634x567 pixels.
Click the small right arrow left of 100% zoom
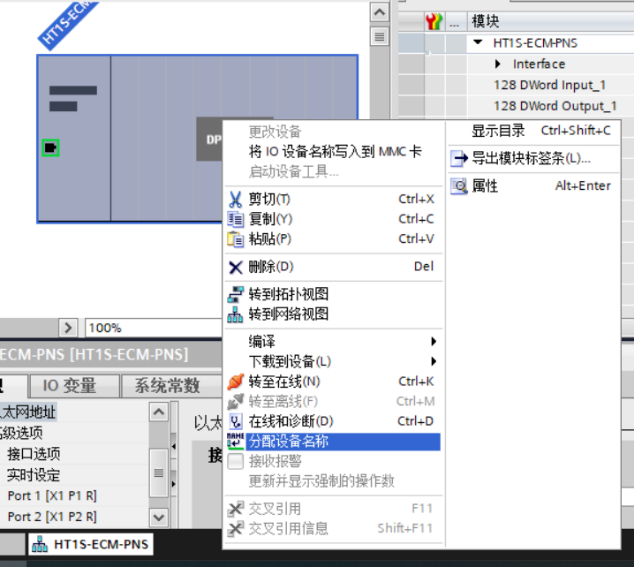pyautogui.click(x=68, y=328)
